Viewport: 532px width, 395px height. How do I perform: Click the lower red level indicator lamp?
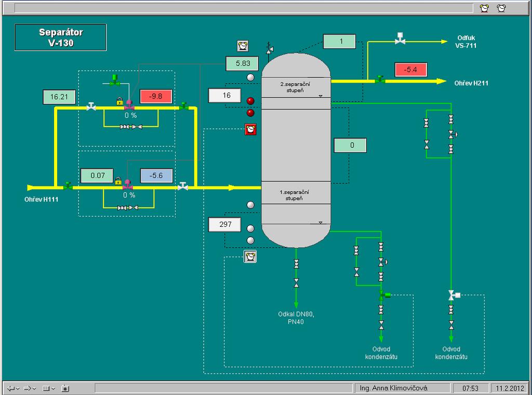tap(250, 113)
